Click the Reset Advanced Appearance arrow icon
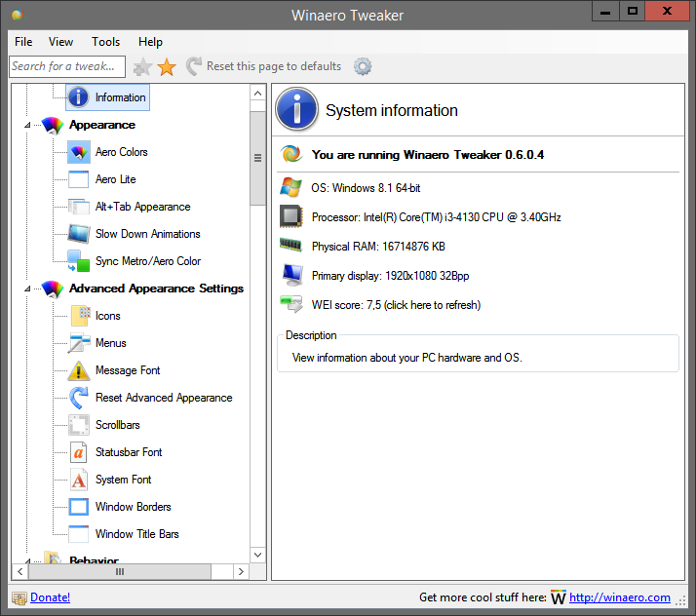Viewport: 696px width, 616px height. click(x=79, y=398)
